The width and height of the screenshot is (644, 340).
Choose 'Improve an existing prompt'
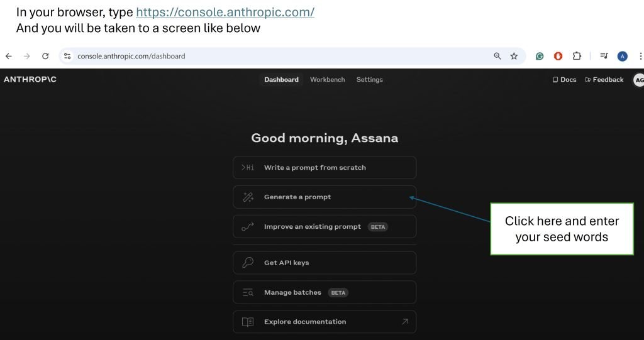(x=325, y=227)
